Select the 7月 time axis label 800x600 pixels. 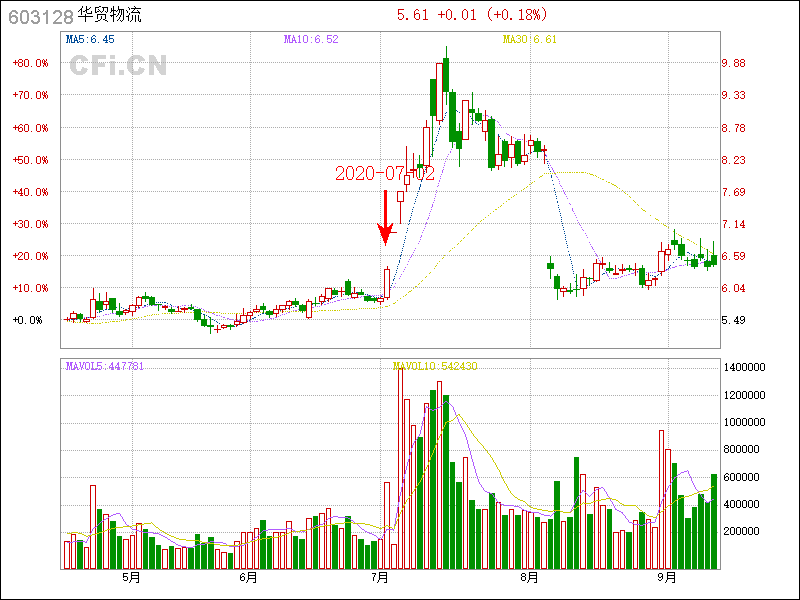click(381, 578)
